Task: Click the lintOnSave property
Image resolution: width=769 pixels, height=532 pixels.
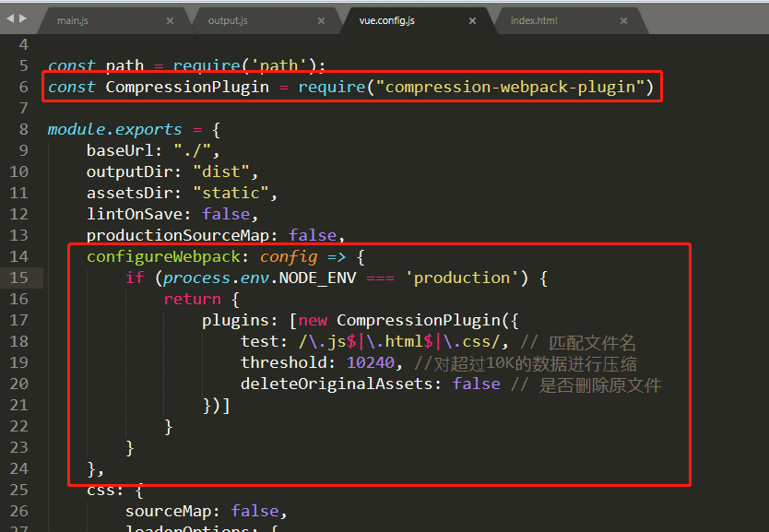Action: [135, 214]
